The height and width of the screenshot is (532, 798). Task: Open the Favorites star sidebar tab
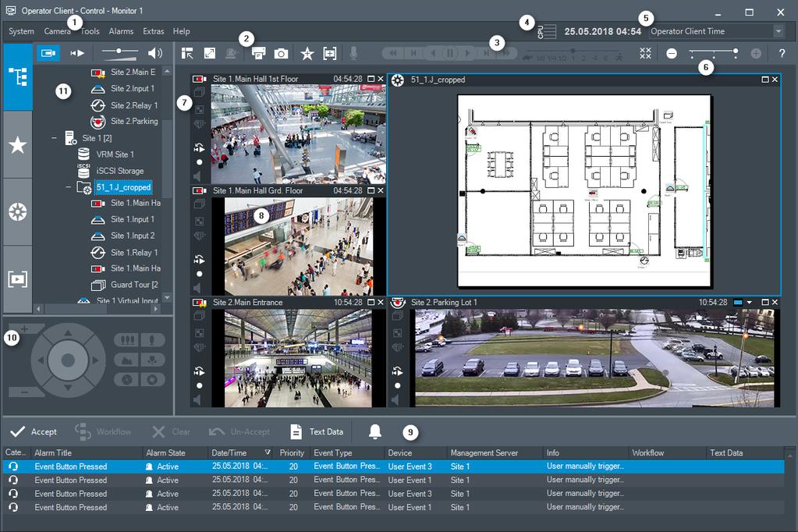pyautogui.click(x=18, y=145)
